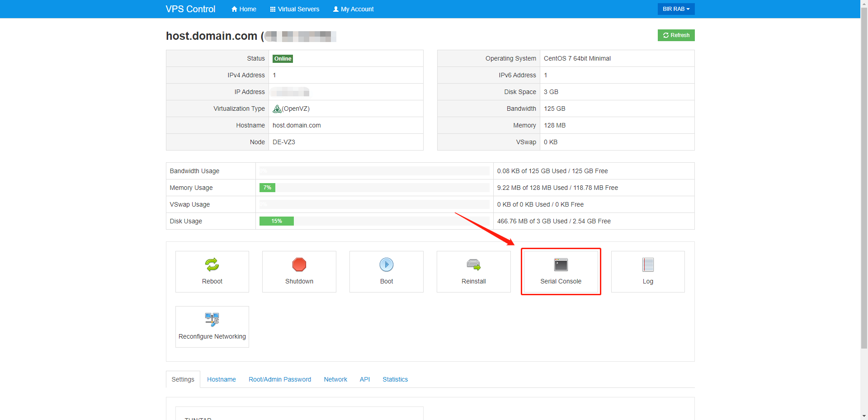This screenshot has height=420, width=868.
Task: Switch to the Hostname tab
Action: point(222,379)
